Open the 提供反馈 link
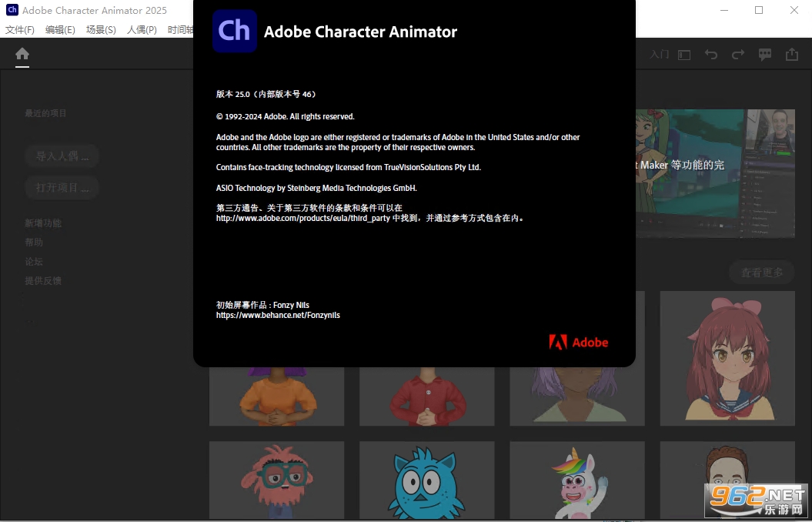 point(43,281)
